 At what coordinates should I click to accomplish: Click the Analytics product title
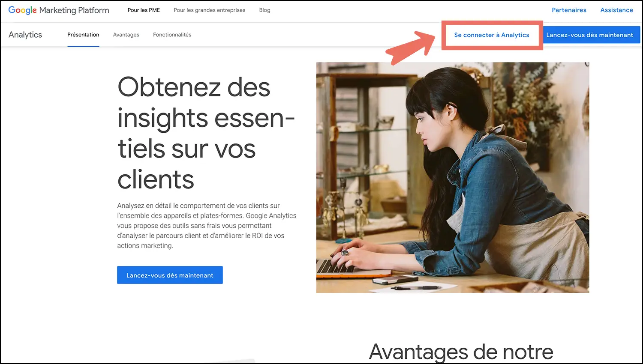[25, 35]
